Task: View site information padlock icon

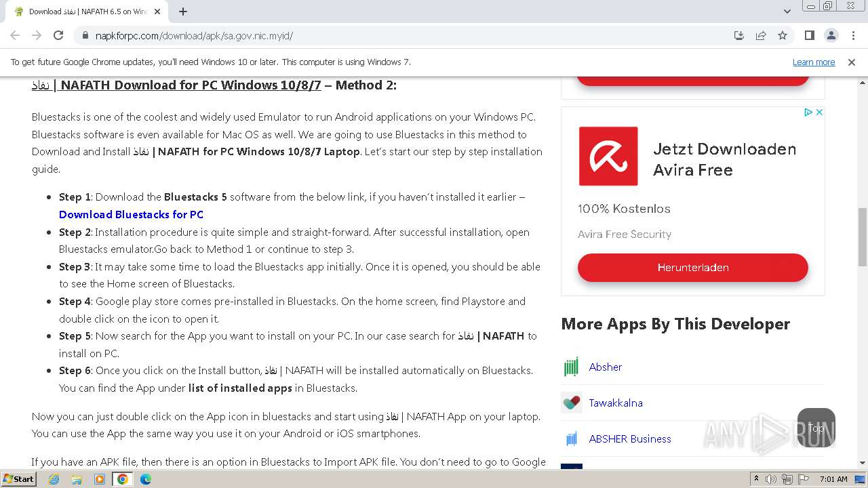Action: point(85,35)
